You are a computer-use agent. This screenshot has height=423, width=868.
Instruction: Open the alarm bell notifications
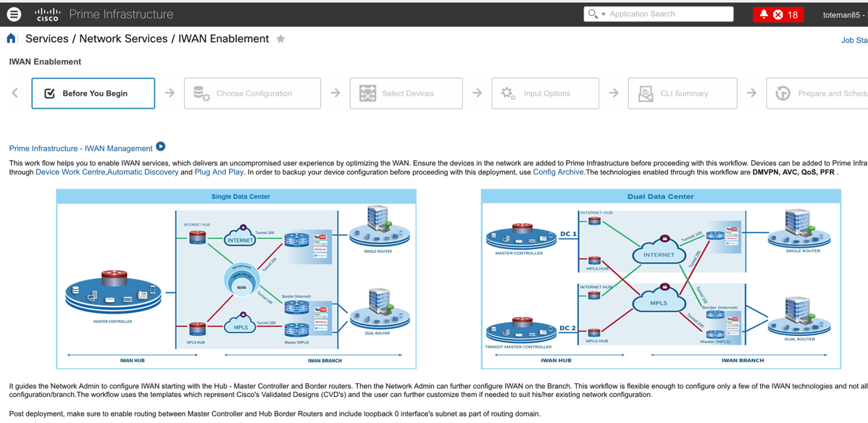(764, 14)
